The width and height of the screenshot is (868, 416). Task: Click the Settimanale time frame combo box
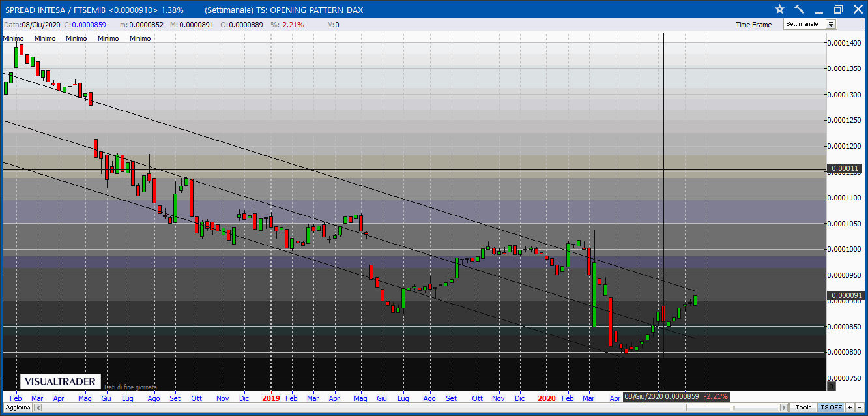[x=804, y=24]
